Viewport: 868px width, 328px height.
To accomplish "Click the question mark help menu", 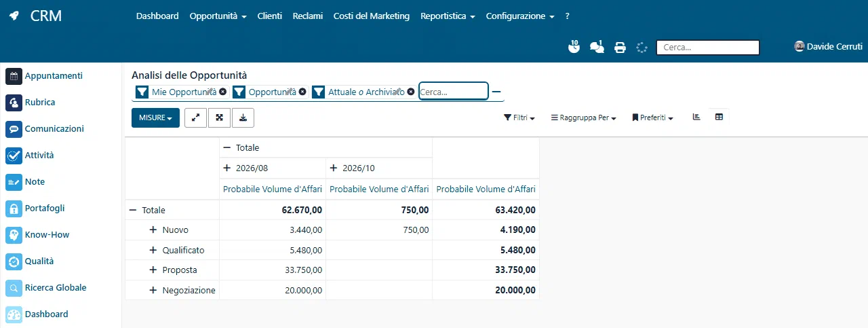I will (568, 16).
